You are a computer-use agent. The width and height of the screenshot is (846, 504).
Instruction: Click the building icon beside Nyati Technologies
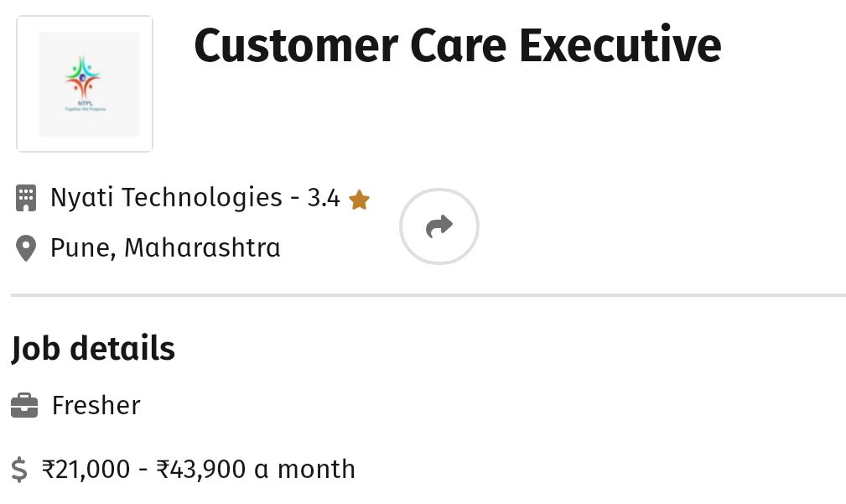click(26, 199)
